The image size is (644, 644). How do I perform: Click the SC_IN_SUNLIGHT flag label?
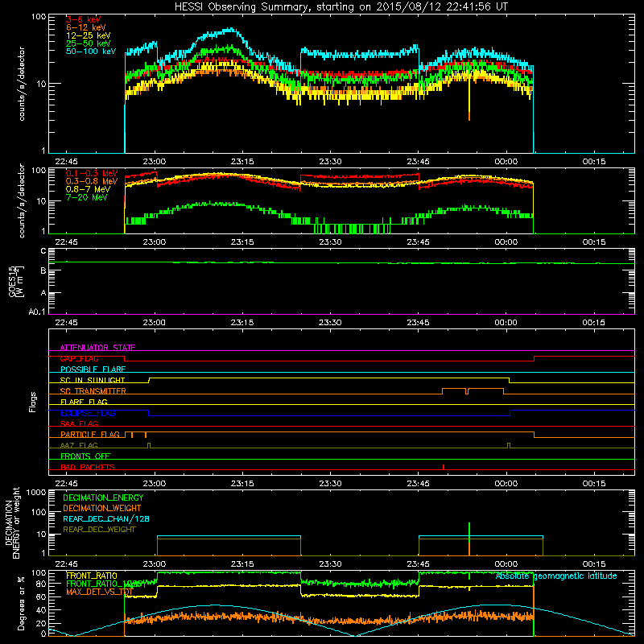[x=93, y=380]
